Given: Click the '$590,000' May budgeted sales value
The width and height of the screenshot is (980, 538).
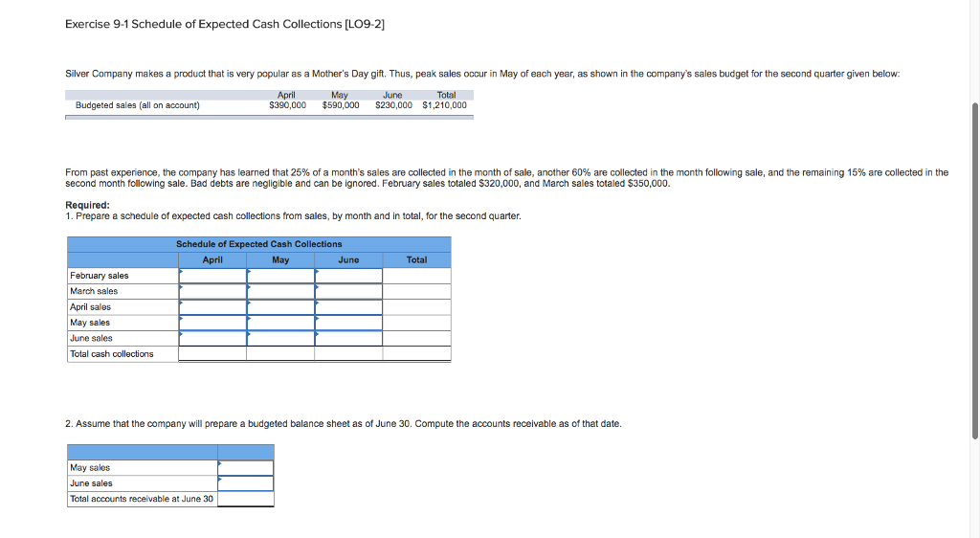Looking at the screenshot, I should (341, 105).
